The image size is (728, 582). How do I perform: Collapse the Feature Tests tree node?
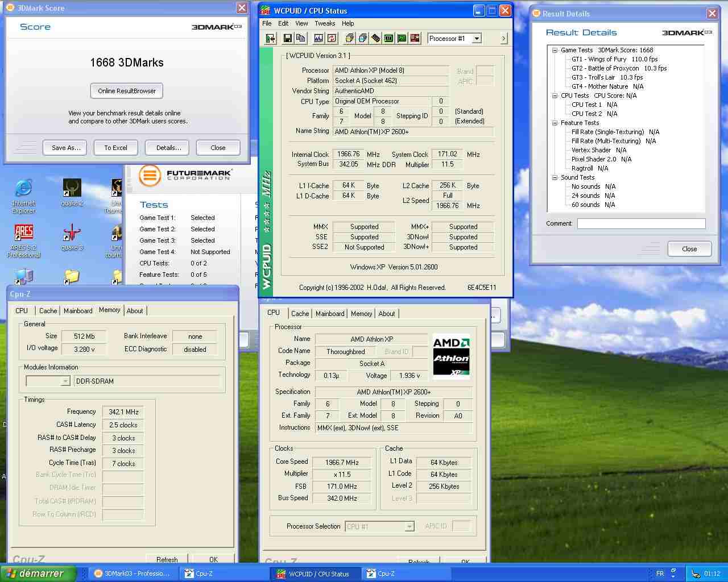555,123
